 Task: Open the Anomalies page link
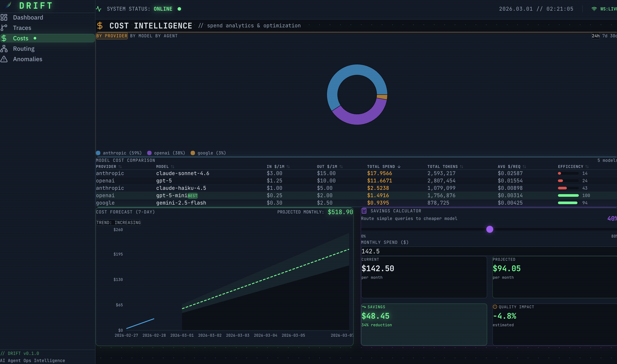pyautogui.click(x=28, y=59)
